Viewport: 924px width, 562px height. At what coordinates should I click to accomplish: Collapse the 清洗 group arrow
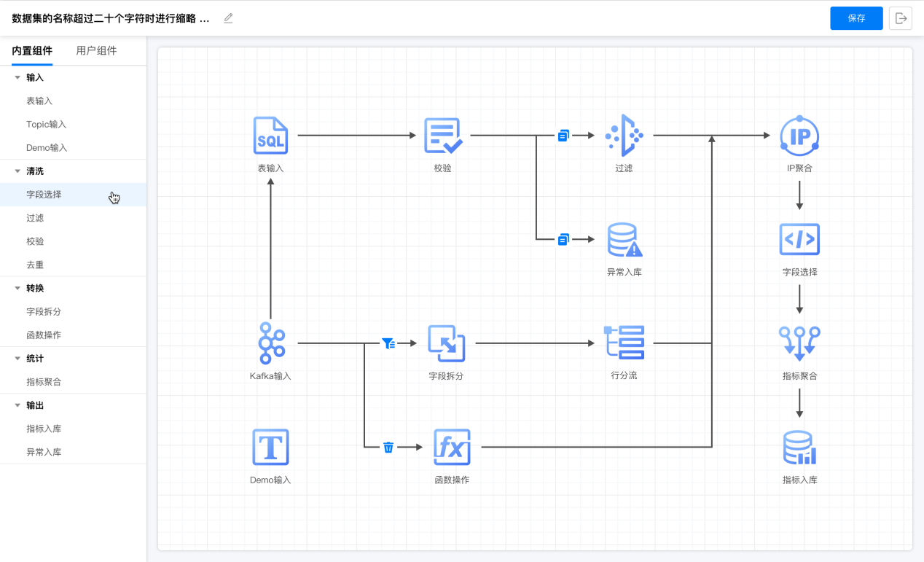pyautogui.click(x=17, y=171)
